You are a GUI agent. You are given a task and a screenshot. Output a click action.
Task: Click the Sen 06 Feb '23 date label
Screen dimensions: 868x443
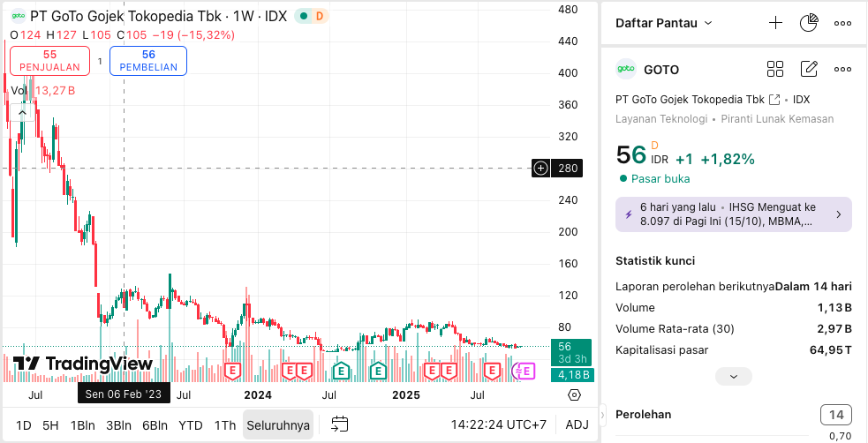pyautogui.click(x=124, y=394)
